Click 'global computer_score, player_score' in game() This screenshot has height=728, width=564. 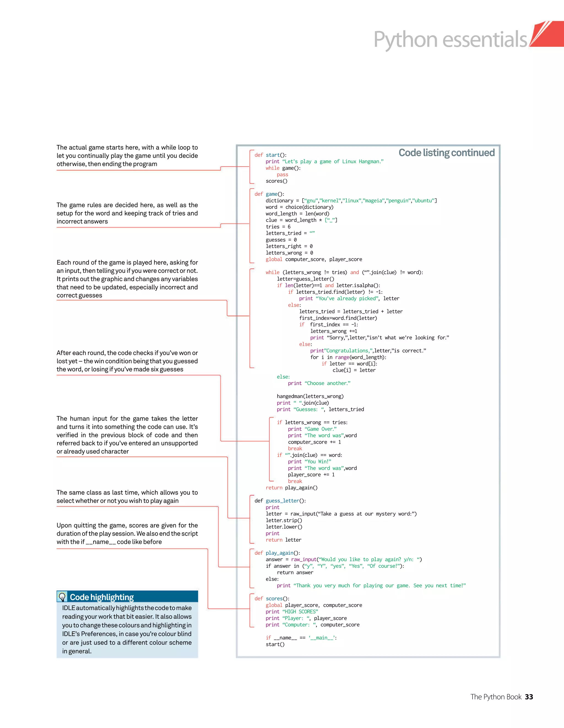point(313,259)
